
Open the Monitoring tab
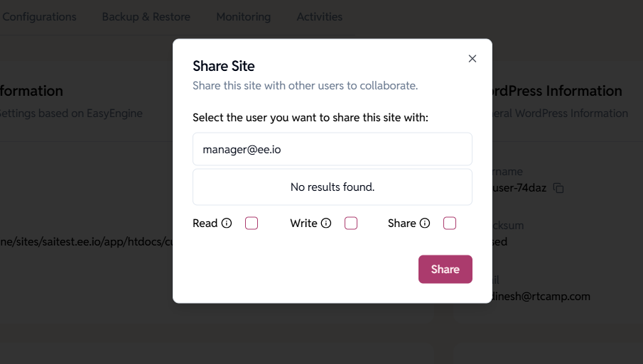coord(244,17)
